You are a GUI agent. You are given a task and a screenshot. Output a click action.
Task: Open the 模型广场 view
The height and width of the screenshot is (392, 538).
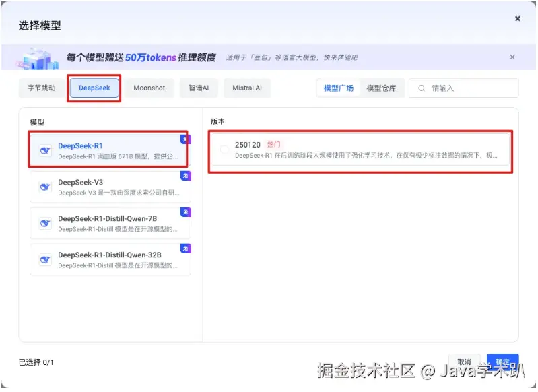[338, 88]
